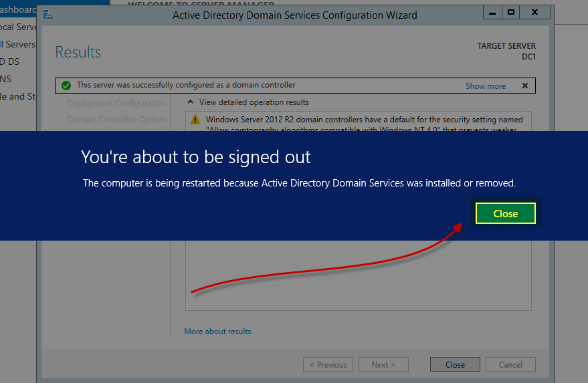Image resolution: width=588 pixels, height=383 pixels.
Task: Close the Configuration Wizard window
Action: click(x=535, y=13)
